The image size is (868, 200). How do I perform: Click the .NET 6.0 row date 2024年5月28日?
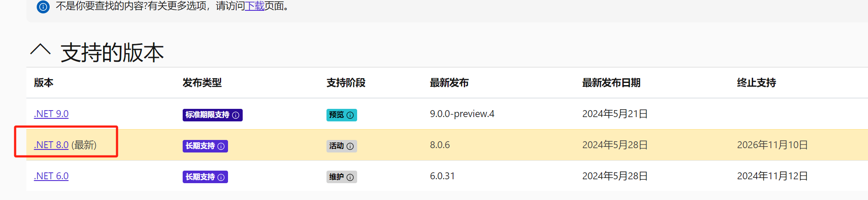pos(615,176)
